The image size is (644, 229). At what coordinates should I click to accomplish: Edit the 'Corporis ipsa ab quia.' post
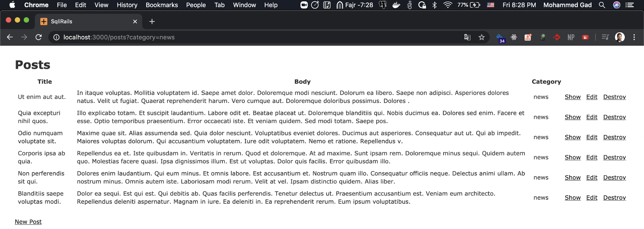(592, 157)
